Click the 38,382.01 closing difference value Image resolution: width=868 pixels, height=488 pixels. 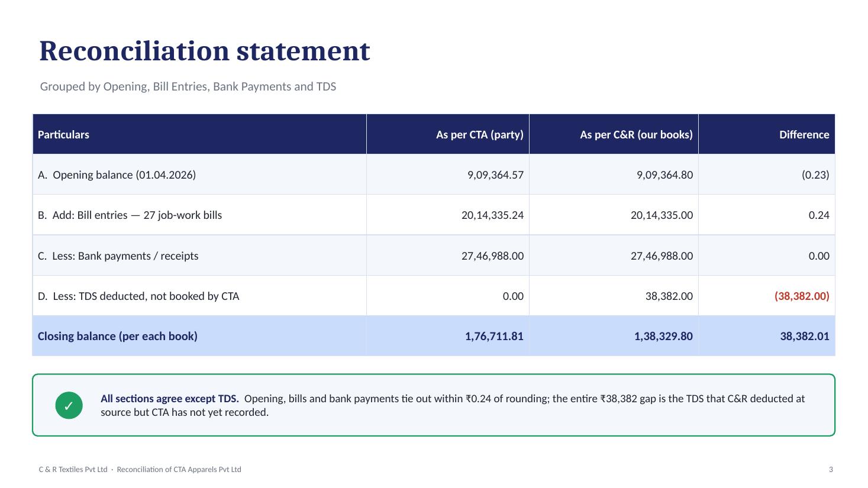click(x=805, y=336)
